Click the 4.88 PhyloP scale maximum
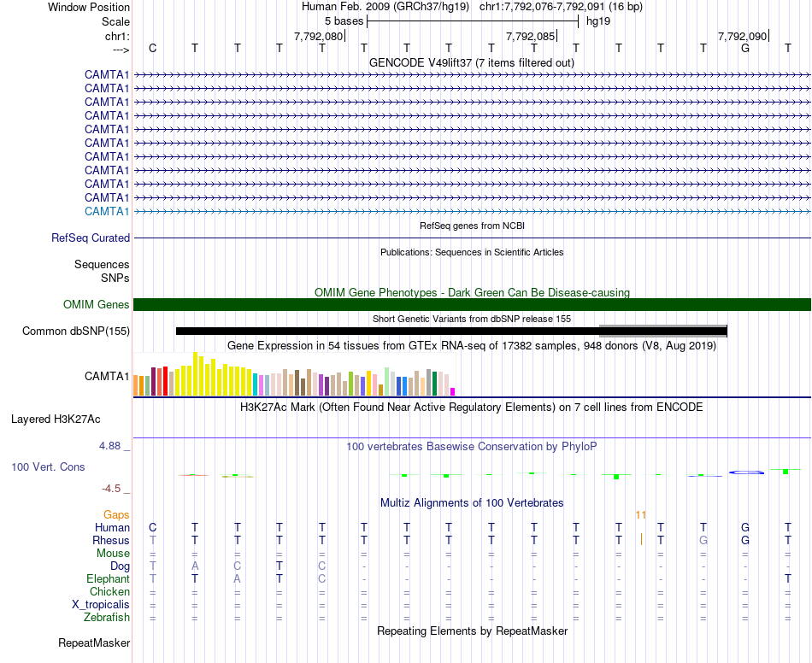 pos(109,446)
